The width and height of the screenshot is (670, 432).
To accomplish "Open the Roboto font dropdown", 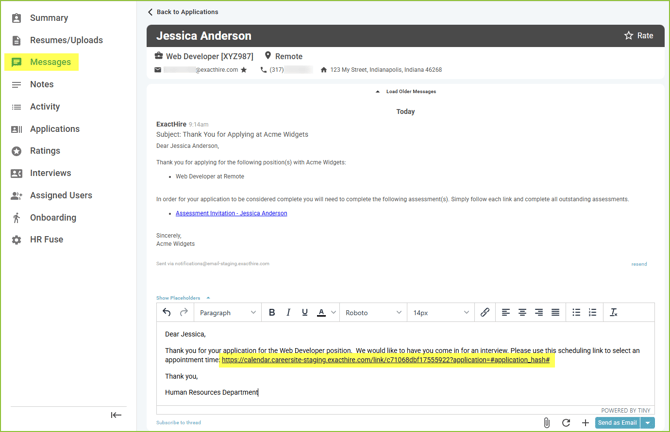I will click(373, 313).
